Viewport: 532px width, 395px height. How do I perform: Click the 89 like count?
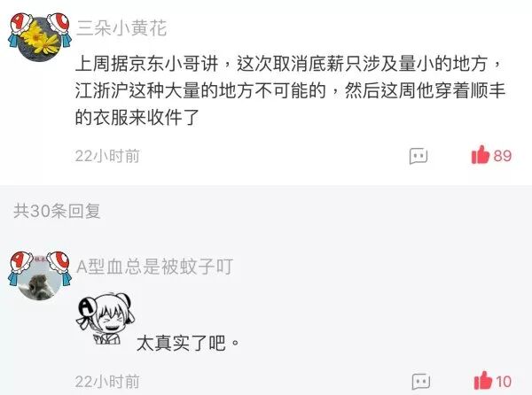tap(503, 156)
